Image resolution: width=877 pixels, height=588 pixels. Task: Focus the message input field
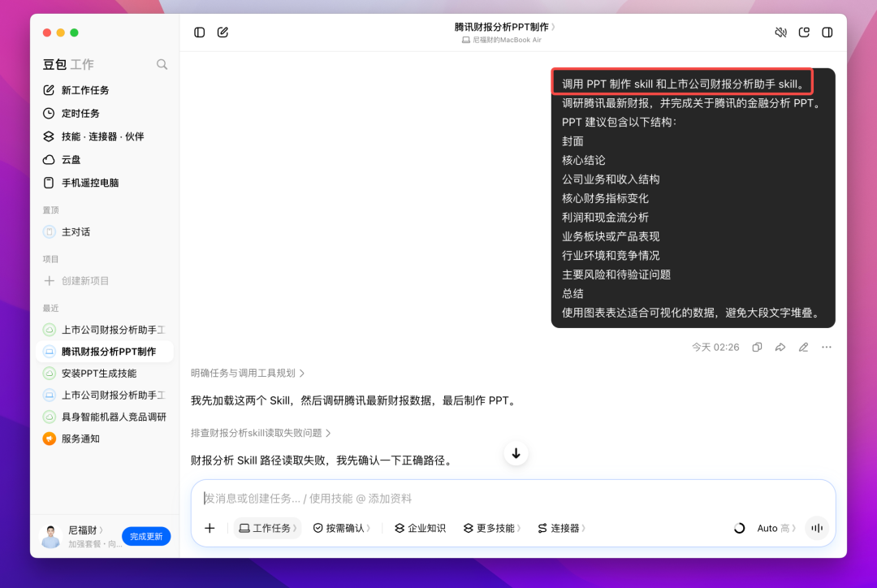point(513,499)
